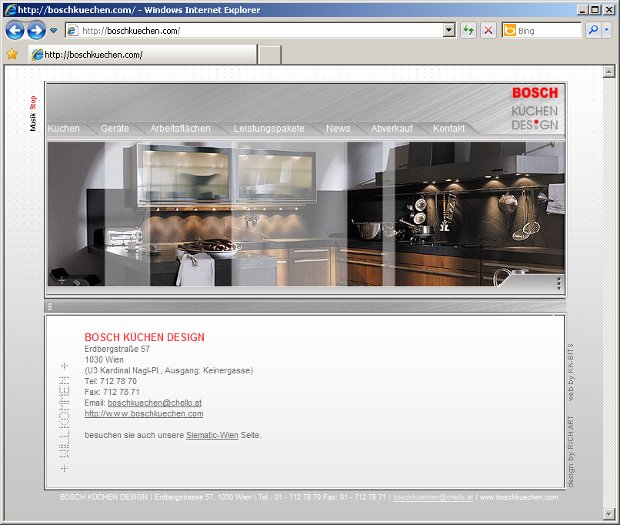
Task: Open the search provider options dropdown
Action: point(607,30)
